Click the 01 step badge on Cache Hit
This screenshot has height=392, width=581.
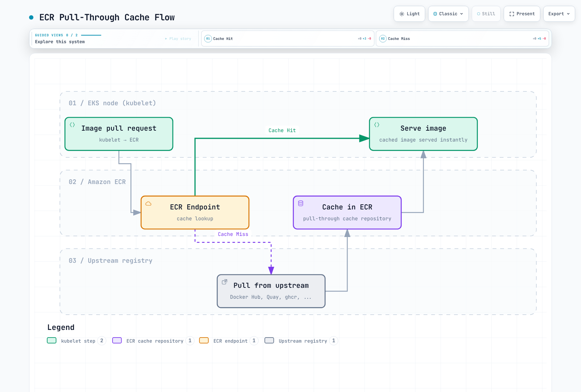pyautogui.click(x=208, y=38)
